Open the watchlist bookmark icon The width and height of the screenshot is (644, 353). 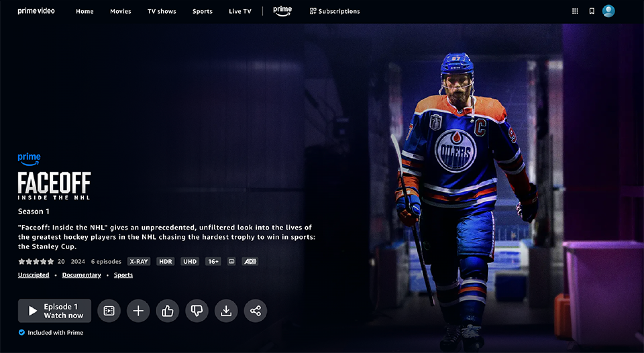(x=592, y=11)
